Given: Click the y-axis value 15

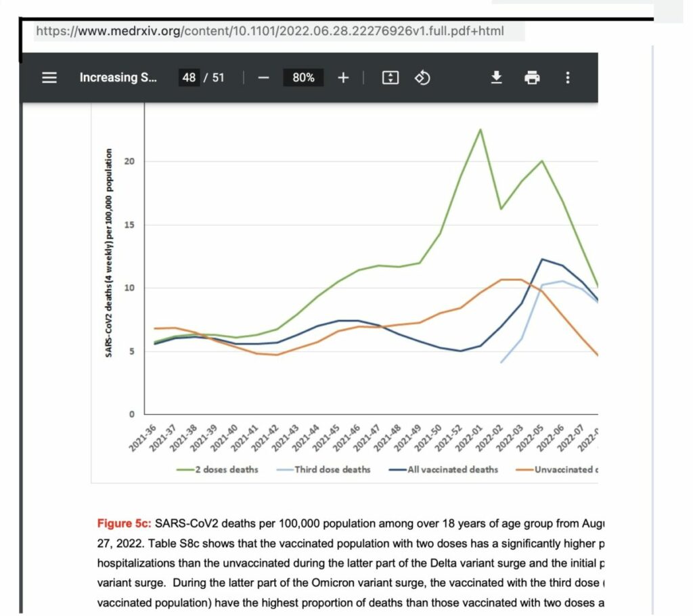Looking at the screenshot, I should [129, 225].
